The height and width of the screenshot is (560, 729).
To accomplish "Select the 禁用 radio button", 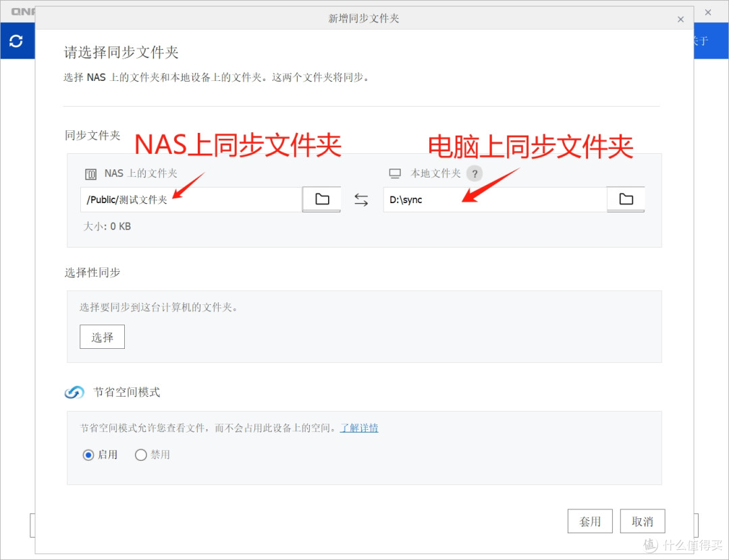I will click(141, 455).
